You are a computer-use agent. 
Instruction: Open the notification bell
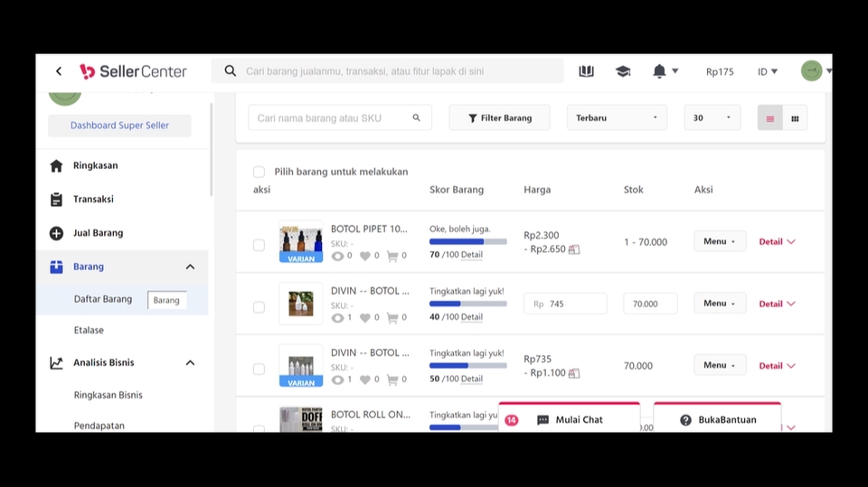click(659, 70)
